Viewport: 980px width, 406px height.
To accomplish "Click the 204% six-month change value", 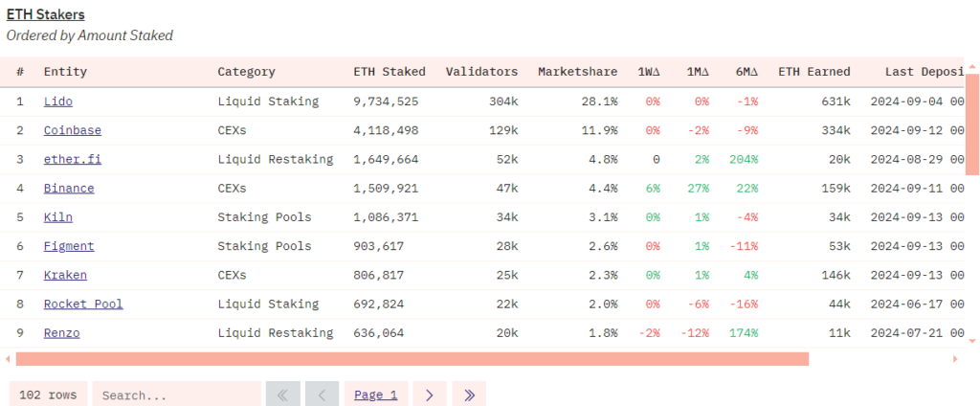I will tap(744, 159).
